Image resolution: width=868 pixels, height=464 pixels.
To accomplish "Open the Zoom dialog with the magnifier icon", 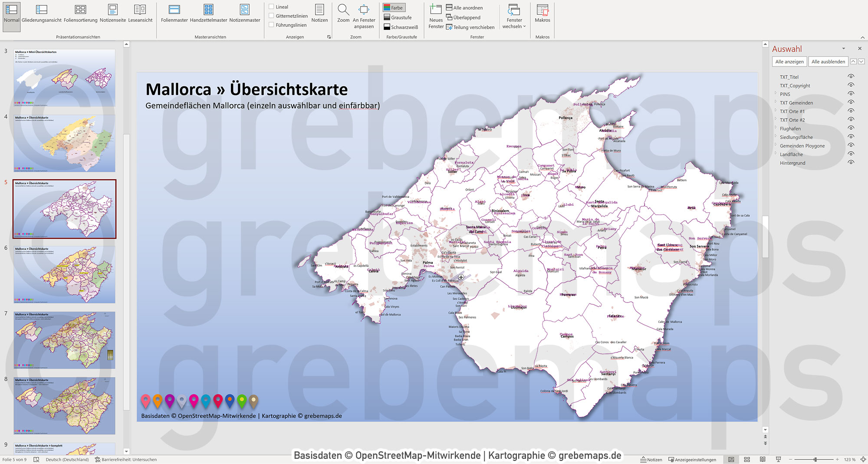I will coord(343,12).
